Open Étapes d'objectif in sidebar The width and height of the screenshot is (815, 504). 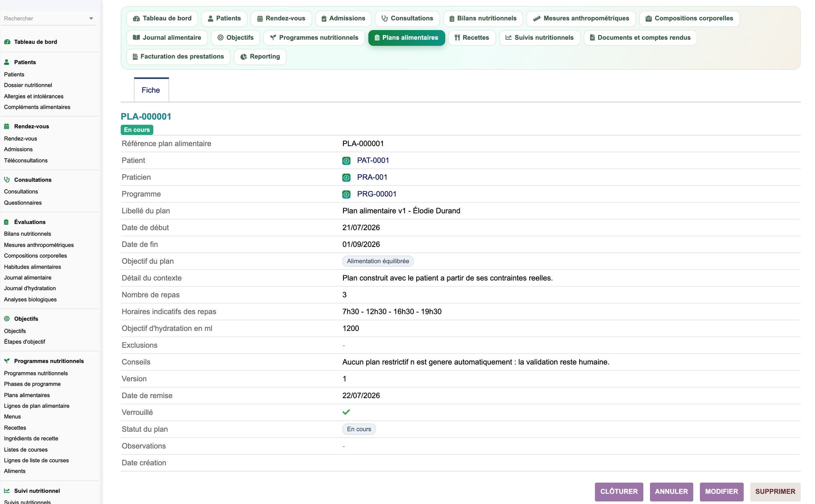click(x=25, y=342)
